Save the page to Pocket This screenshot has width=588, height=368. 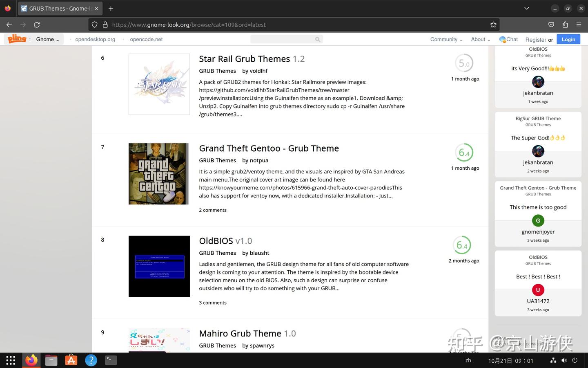coord(551,25)
